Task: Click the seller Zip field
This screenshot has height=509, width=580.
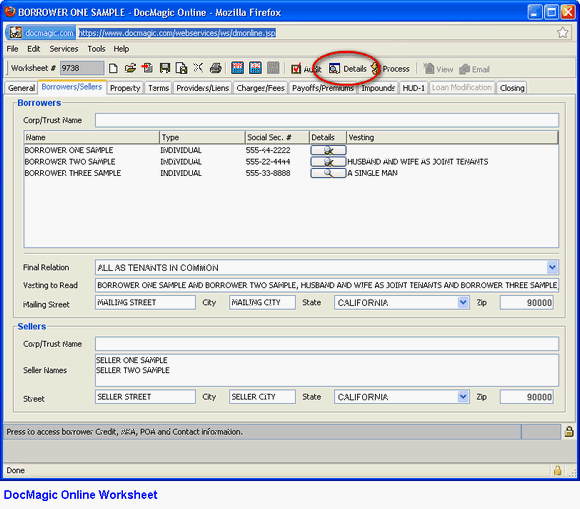Action: click(x=526, y=397)
